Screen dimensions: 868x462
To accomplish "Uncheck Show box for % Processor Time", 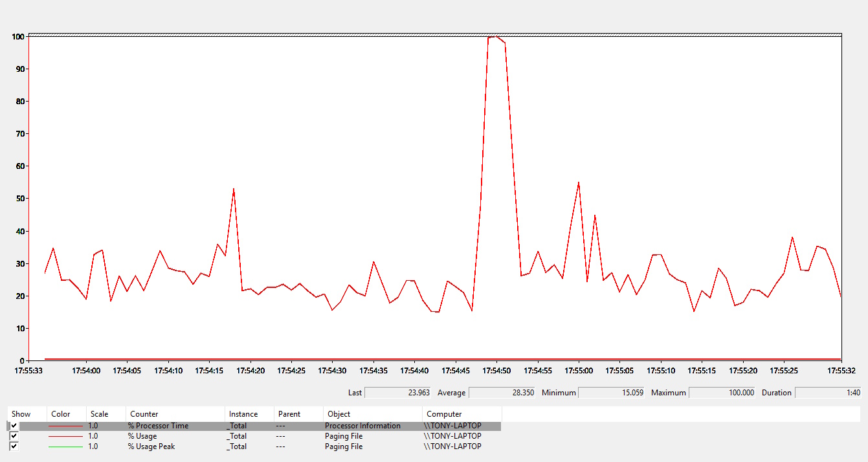I will [14, 426].
